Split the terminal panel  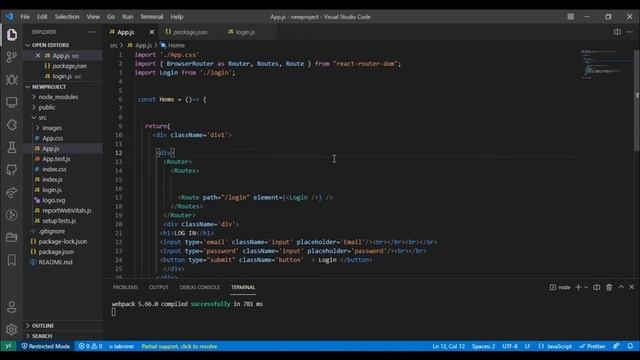tap(596, 287)
